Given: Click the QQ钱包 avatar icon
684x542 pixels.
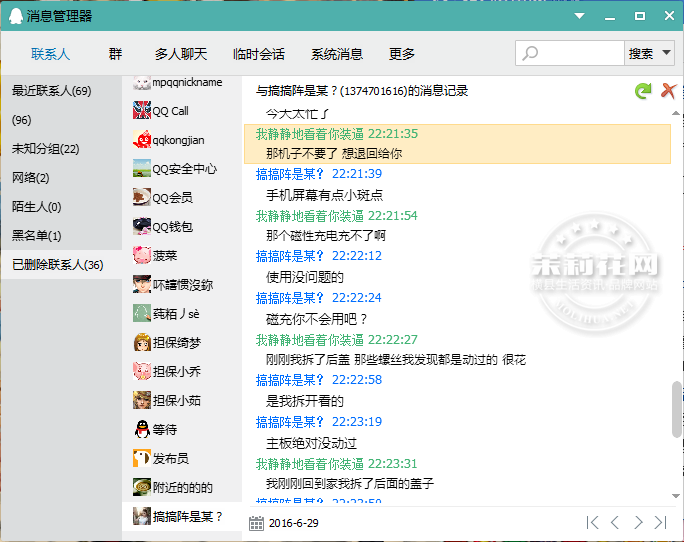Looking at the screenshot, I should pyautogui.click(x=142, y=226).
